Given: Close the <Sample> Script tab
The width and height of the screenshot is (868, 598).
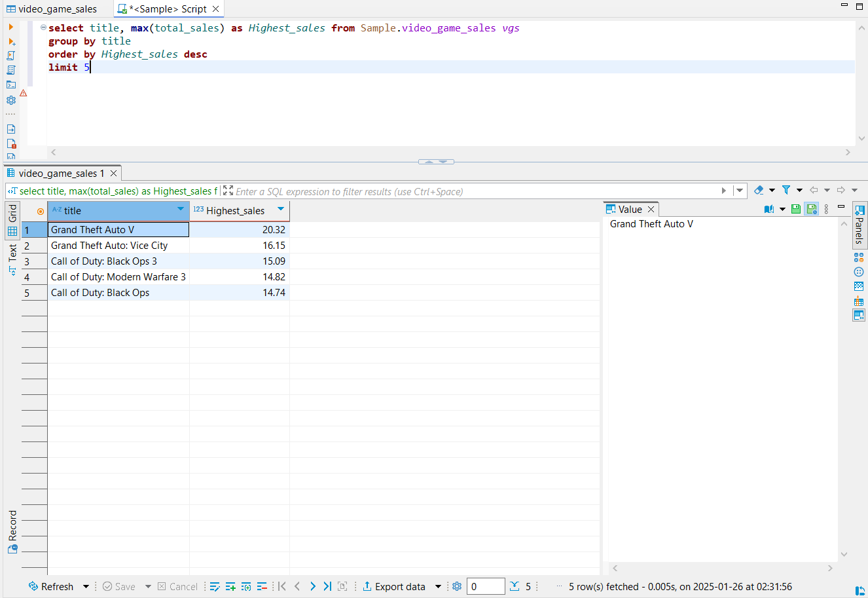Looking at the screenshot, I should click(x=215, y=9).
